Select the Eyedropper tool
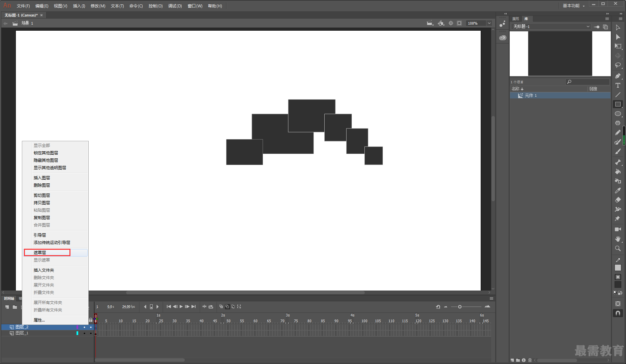This screenshot has height=364, width=626. point(618,190)
